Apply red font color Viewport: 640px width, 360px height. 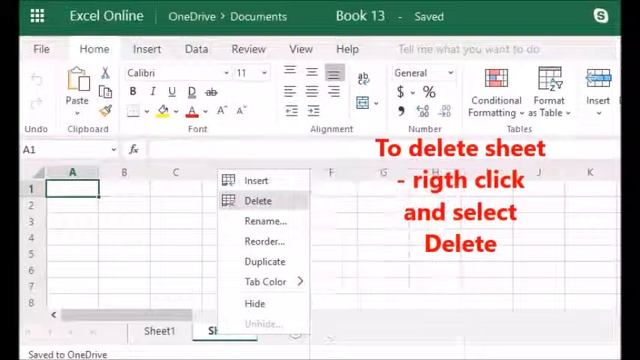(x=192, y=111)
